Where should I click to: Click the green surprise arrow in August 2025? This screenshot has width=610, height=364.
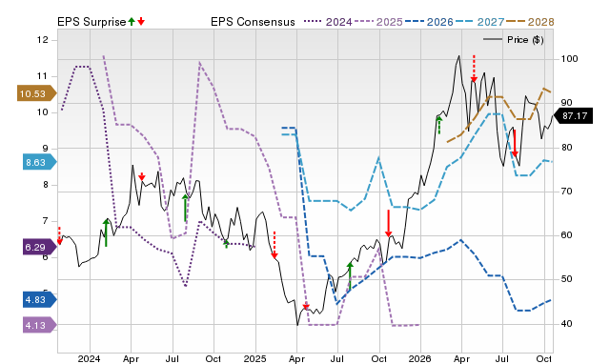click(x=350, y=276)
